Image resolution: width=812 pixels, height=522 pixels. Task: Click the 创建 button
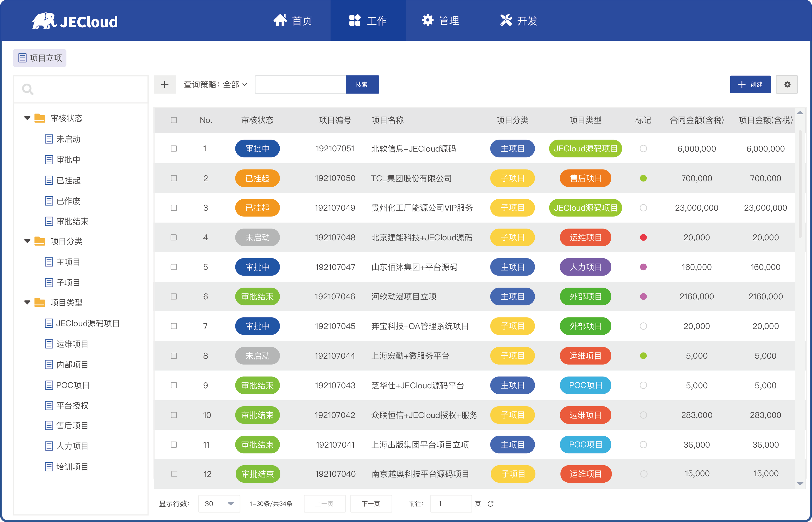point(750,84)
